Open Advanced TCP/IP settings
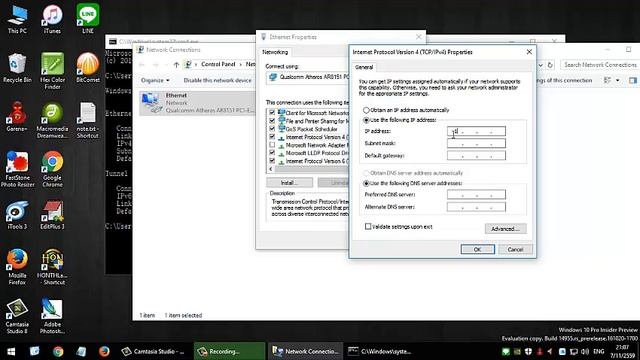Viewport: 640px width, 360px height. (505, 229)
